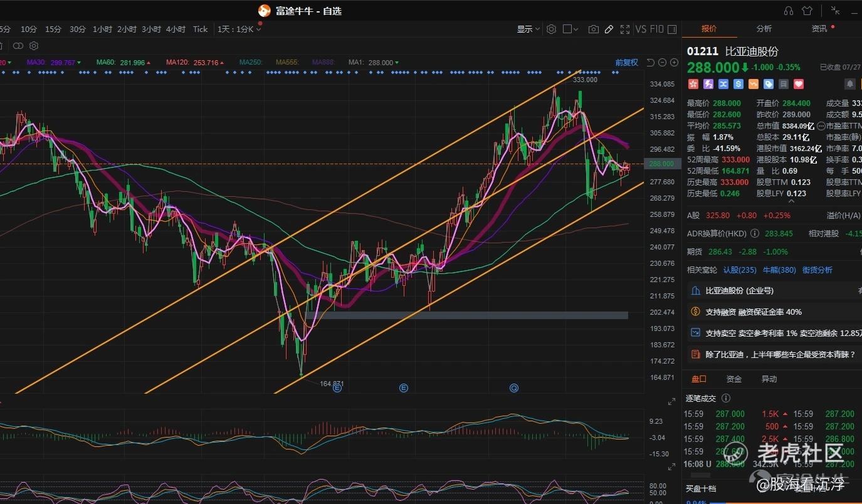862x504 pixels.
Task: Collapse the quote details with up chevron
Action: coord(791,201)
